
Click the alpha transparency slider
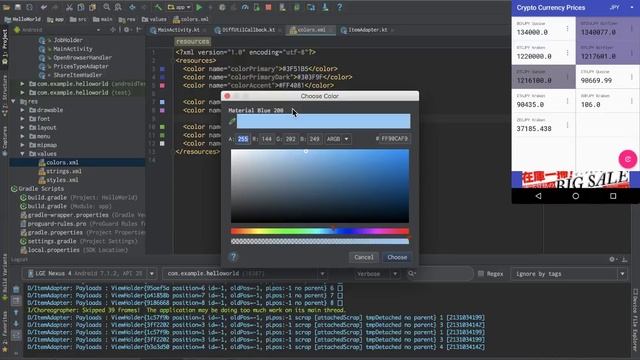320,242
